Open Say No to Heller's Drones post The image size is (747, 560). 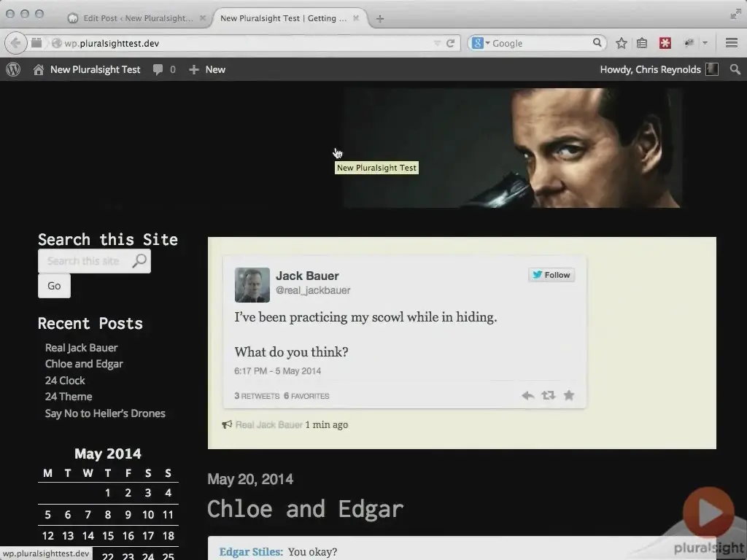click(x=105, y=413)
